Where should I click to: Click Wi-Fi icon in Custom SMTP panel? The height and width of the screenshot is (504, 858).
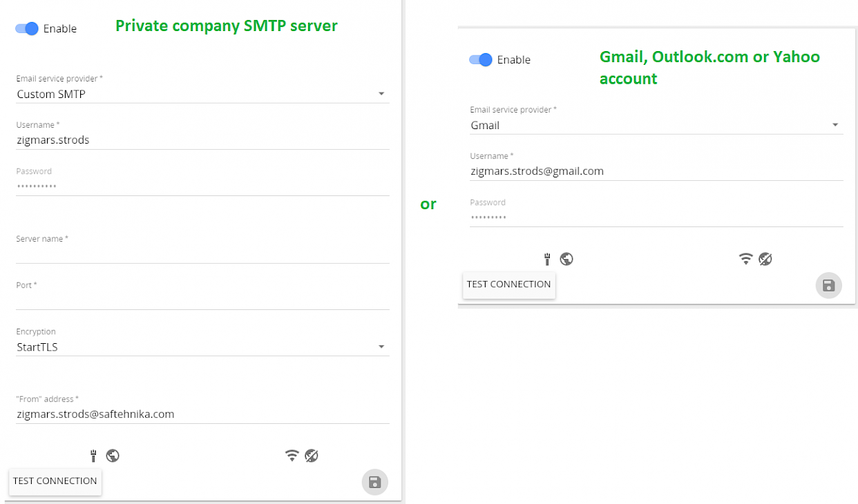tap(292, 456)
